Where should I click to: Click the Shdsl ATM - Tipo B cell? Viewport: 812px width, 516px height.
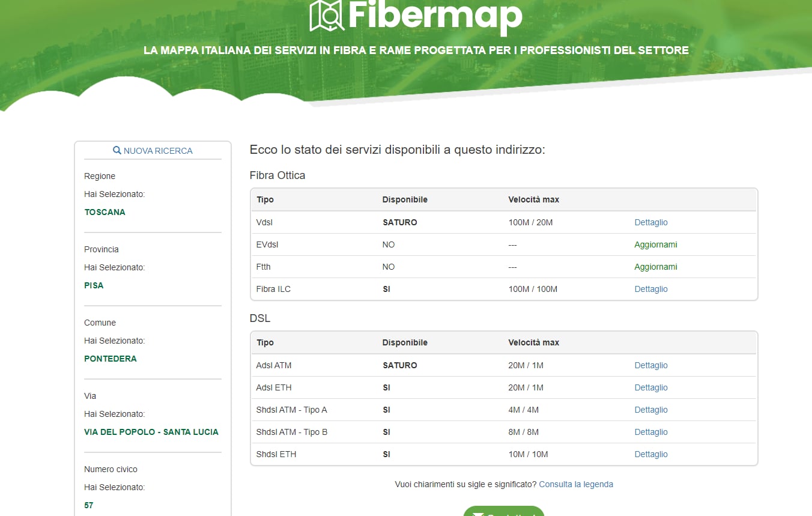coord(292,432)
